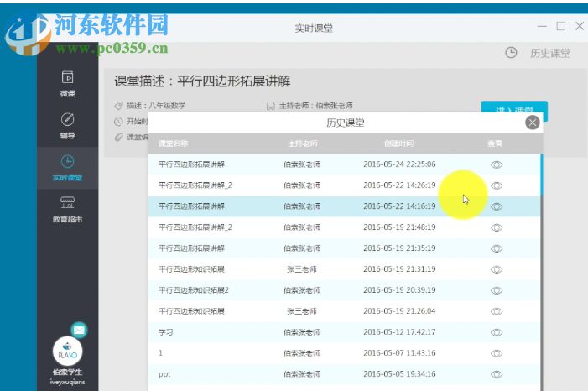Viewport: 588px width, 391px height.
Task: View record dated 2016-05-19 21:35:19
Action: click(x=497, y=249)
